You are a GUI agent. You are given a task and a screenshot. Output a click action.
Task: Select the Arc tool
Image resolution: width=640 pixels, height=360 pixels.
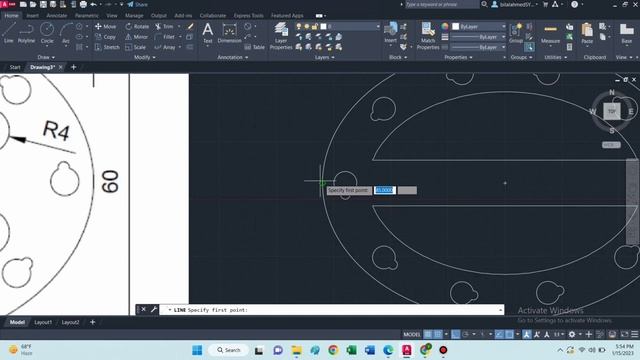click(66, 33)
